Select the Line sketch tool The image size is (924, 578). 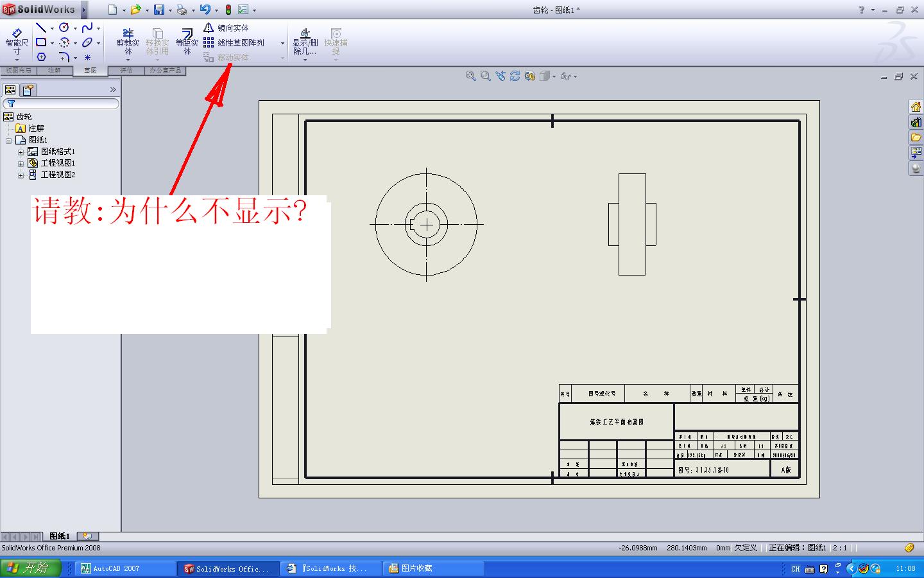point(41,28)
